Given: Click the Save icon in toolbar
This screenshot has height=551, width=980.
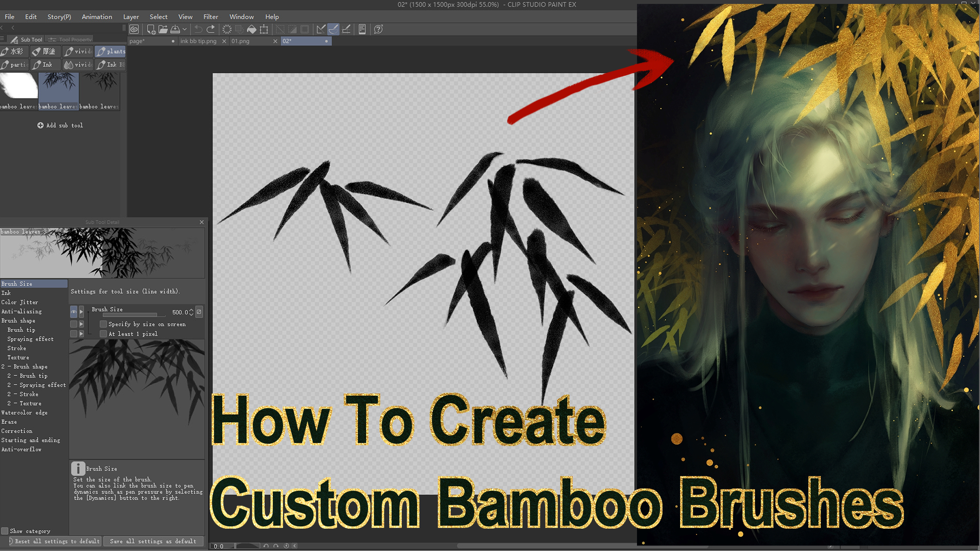Looking at the screenshot, I should (x=175, y=29).
